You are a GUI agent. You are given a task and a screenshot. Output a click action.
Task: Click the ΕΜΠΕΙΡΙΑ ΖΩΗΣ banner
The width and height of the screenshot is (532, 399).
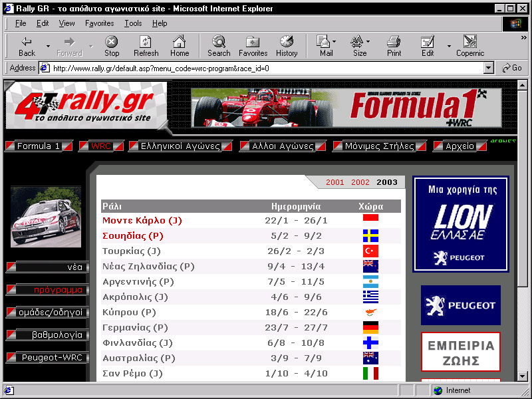(x=461, y=352)
